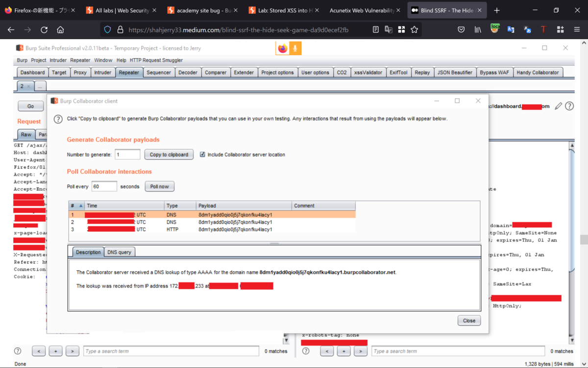The width and height of the screenshot is (588, 368).
Task: Open help icon beside Repeater target
Action: coord(569,106)
